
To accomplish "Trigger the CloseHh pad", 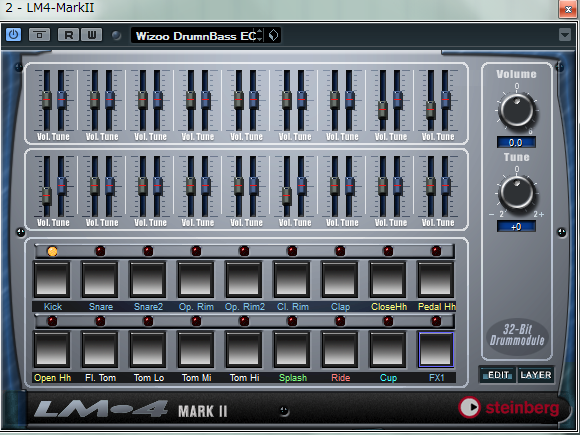I will click(388, 280).
